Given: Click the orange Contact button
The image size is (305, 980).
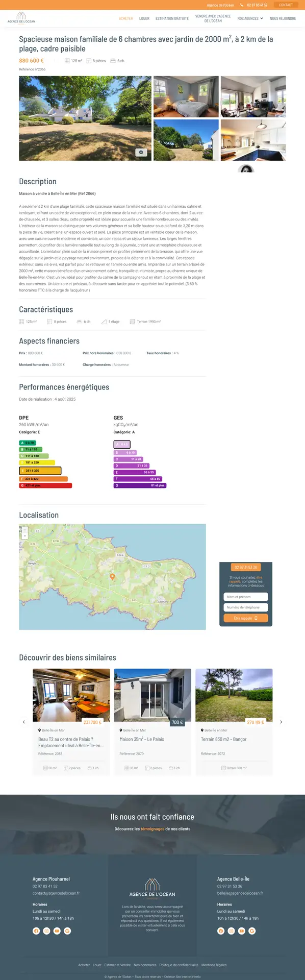Looking at the screenshot, I should point(286,5).
